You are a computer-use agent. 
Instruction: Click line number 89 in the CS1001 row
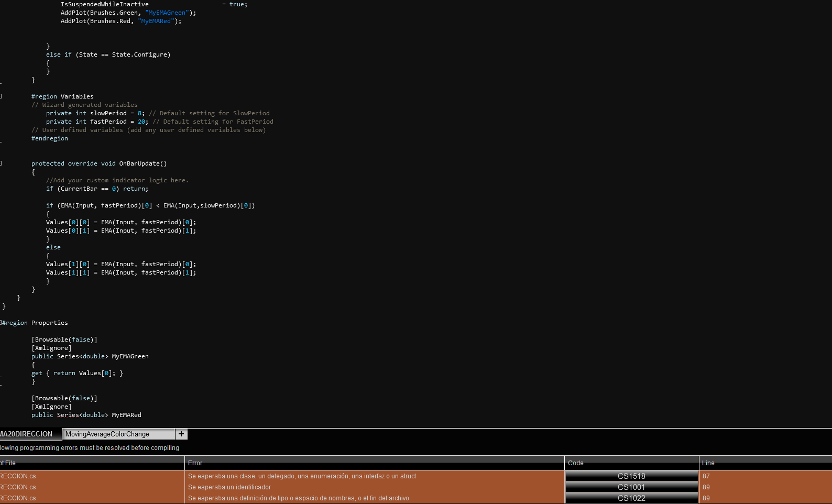click(x=706, y=487)
